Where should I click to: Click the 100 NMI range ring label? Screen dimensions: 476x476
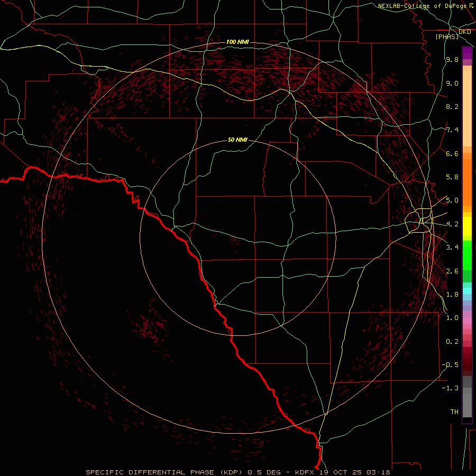pyautogui.click(x=237, y=42)
